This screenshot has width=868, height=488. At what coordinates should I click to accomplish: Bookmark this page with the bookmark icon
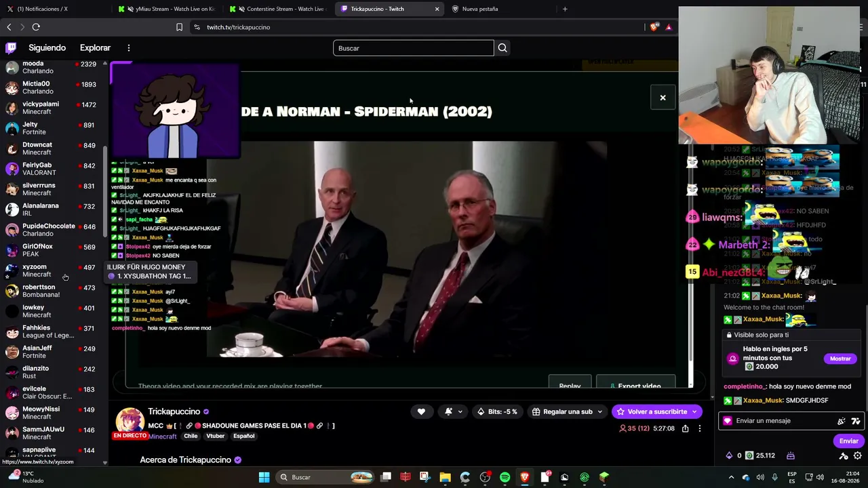tap(179, 27)
